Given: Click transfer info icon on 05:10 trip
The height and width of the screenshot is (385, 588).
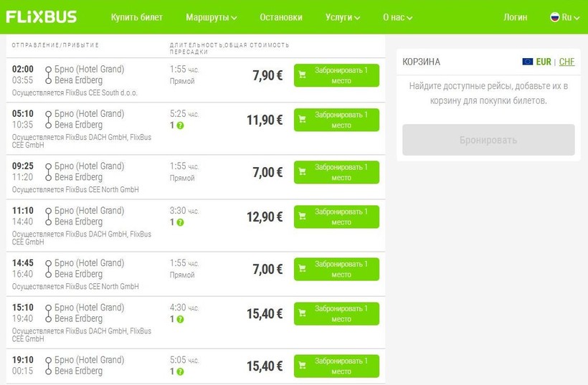Looking at the screenshot, I should [x=180, y=125].
